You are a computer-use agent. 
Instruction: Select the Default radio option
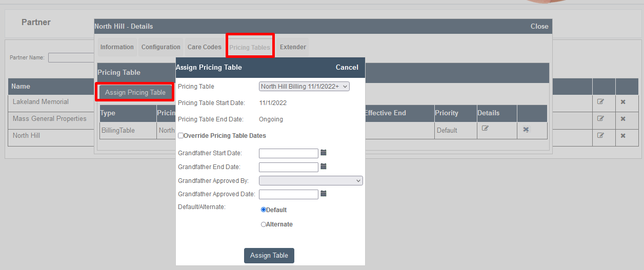pyautogui.click(x=264, y=210)
